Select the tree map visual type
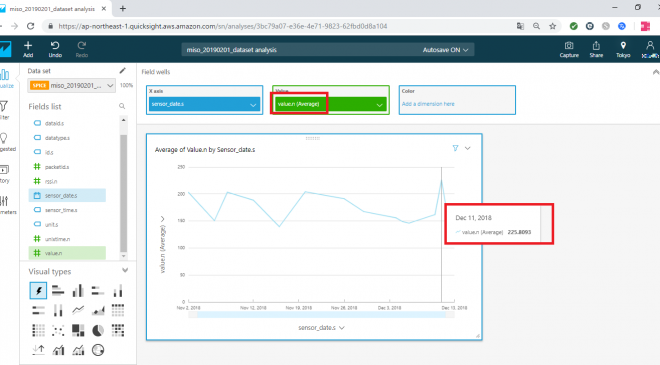 [78, 330]
